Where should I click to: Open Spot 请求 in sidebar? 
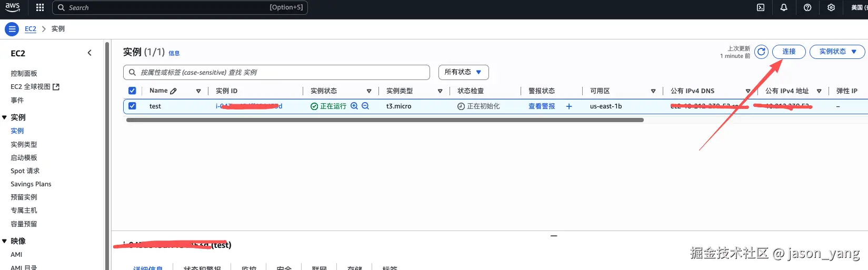25,171
